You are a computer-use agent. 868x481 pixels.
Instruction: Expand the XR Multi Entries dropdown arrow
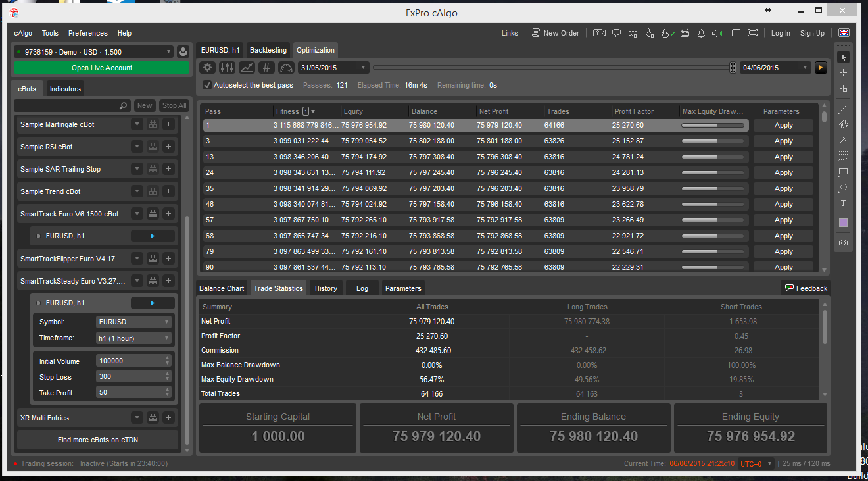pyautogui.click(x=137, y=418)
